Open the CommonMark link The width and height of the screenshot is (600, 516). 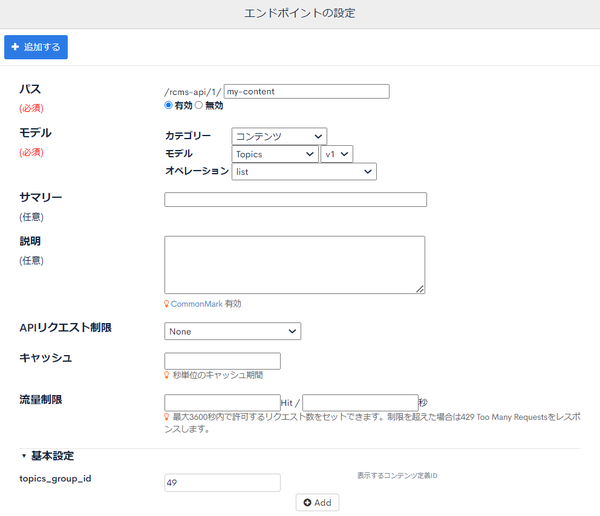tap(197, 304)
